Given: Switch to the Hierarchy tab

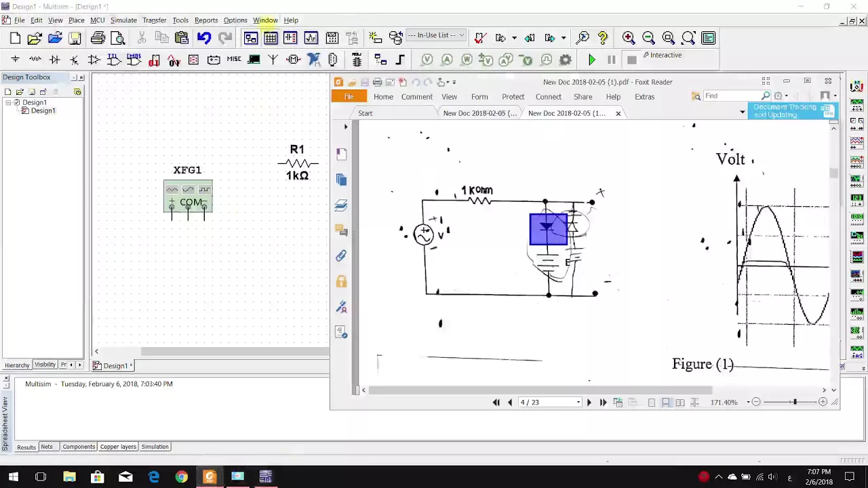Looking at the screenshot, I should pyautogui.click(x=17, y=365).
